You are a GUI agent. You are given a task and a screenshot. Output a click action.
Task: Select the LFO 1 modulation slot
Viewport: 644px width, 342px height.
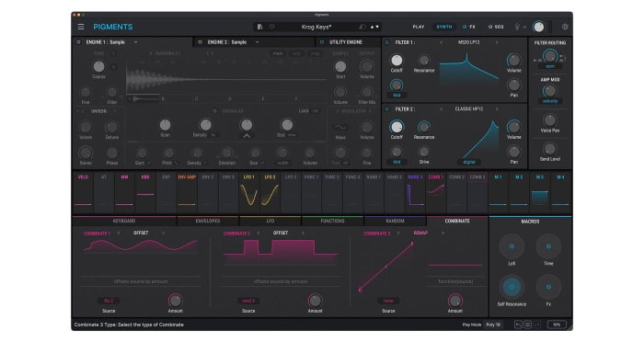click(x=249, y=191)
